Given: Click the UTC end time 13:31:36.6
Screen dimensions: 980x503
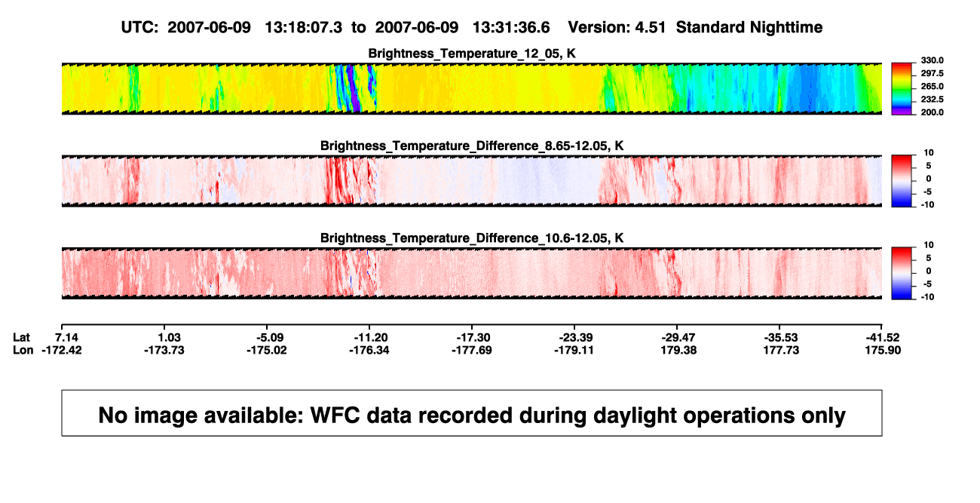Looking at the screenshot, I should (x=511, y=27).
